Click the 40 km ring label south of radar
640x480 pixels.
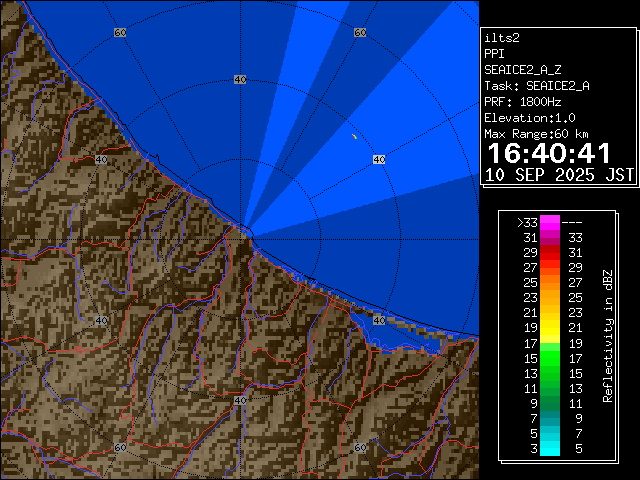pyautogui.click(x=240, y=400)
